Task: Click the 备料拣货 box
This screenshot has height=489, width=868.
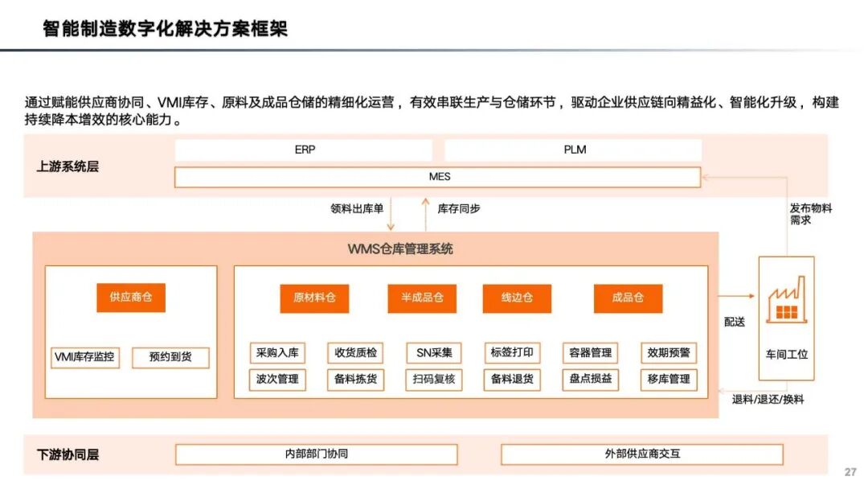Action: pyautogui.click(x=355, y=380)
